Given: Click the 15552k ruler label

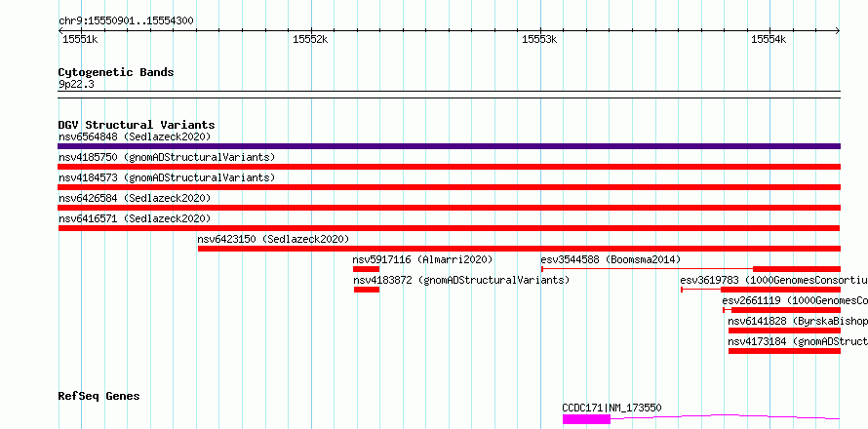Looking at the screenshot, I should (x=310, y=39).
